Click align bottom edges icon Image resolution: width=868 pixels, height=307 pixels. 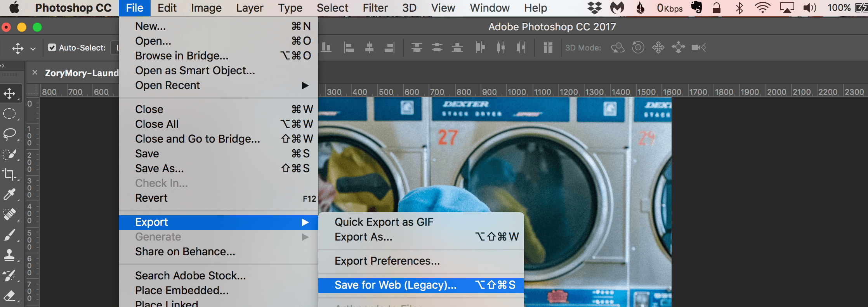tap(326, 47)
